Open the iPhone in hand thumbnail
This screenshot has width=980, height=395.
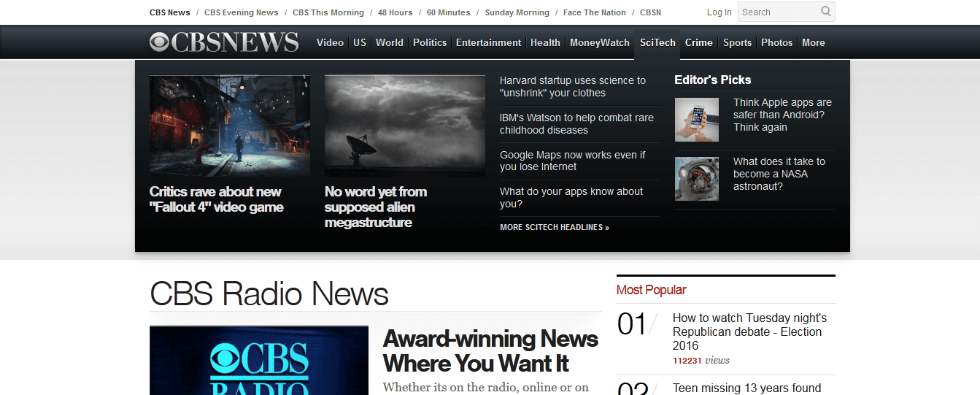tap(696, 120)
